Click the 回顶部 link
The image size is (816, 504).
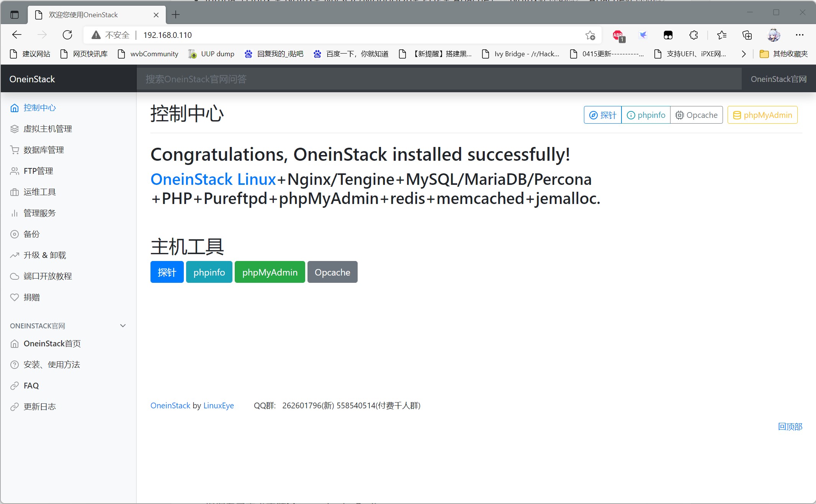[x=790, y=426]
